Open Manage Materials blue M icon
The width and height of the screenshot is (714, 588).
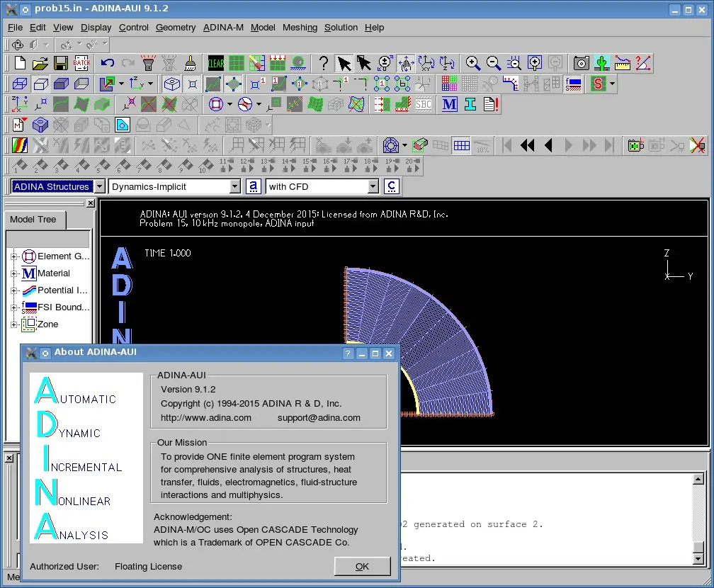[450, 105]
